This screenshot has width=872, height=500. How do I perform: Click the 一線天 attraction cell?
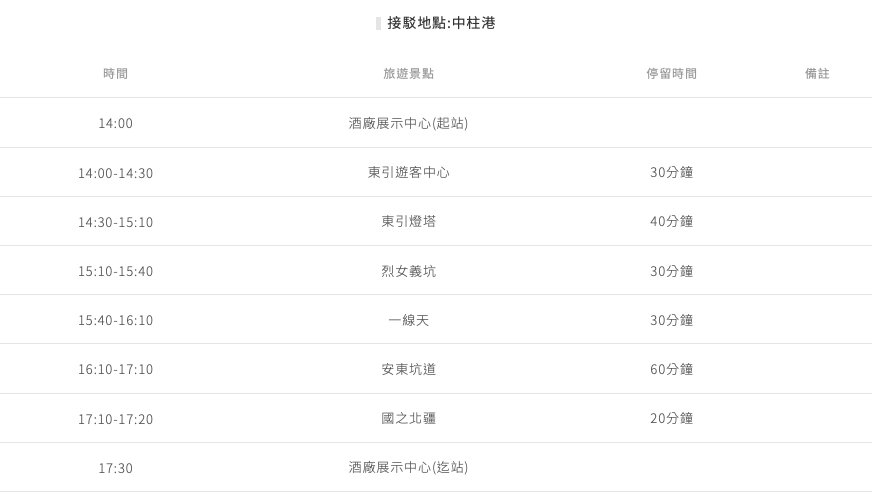coord(408,320)
